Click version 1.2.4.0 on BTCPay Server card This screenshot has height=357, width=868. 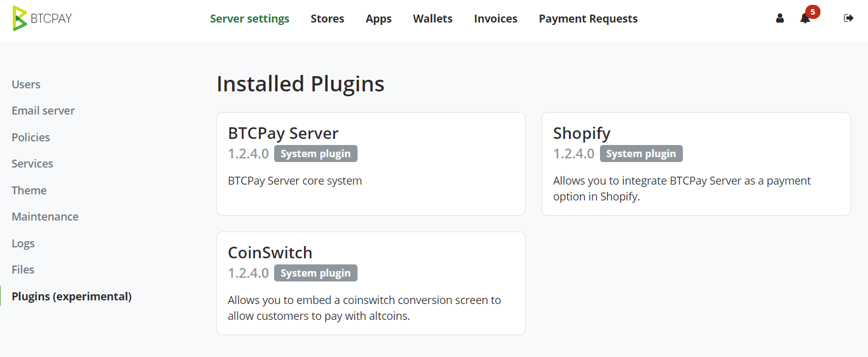tap(249, 154)
